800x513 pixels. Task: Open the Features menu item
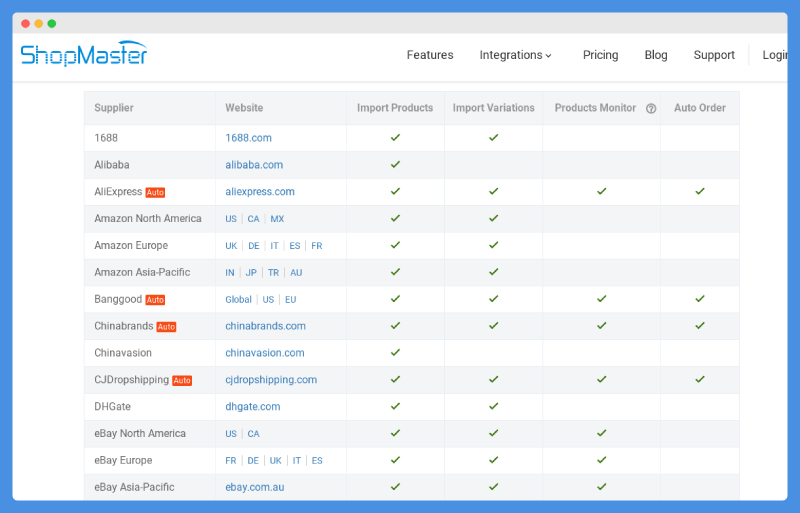[430, 55]
